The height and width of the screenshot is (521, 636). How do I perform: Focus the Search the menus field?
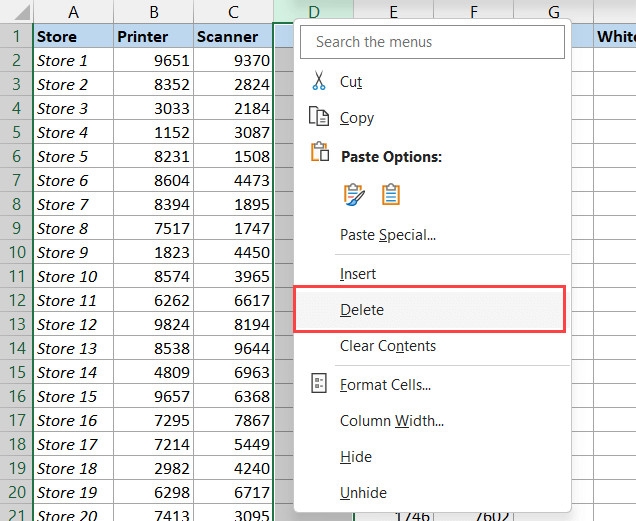coord(432,42)
